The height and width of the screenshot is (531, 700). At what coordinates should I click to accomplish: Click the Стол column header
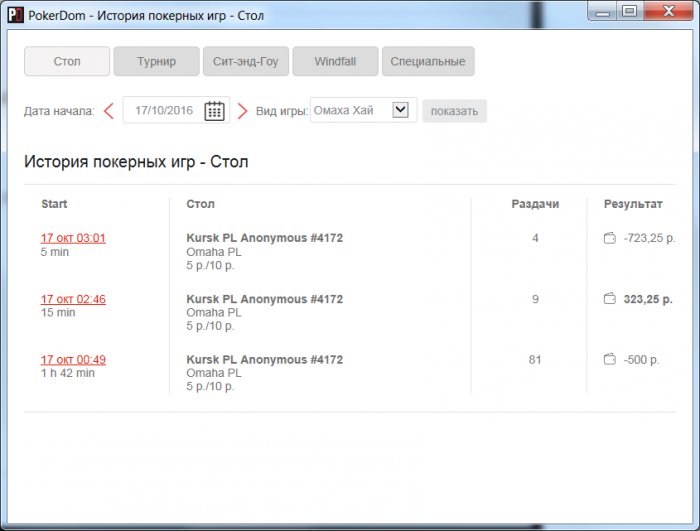(200, 204)
